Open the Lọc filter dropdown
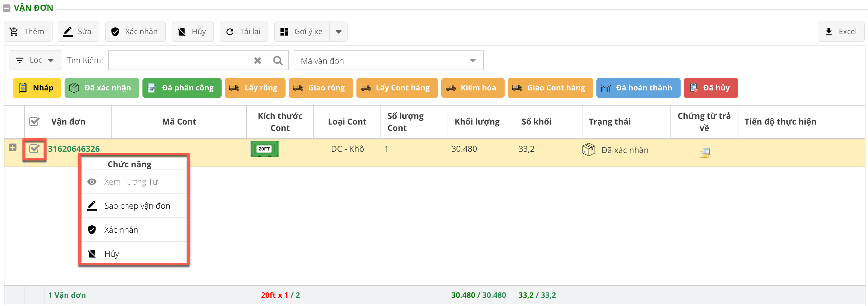 pyautogui.click(x=35, y=60)
